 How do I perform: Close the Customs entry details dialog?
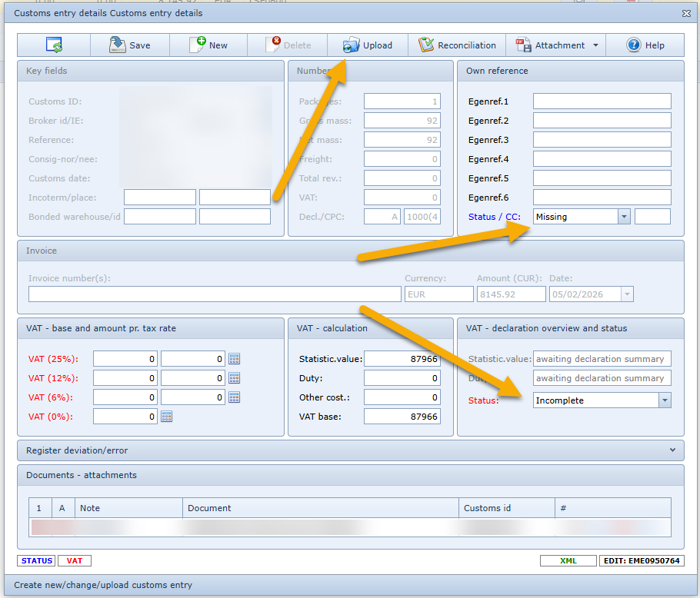(x=686, y=13)
